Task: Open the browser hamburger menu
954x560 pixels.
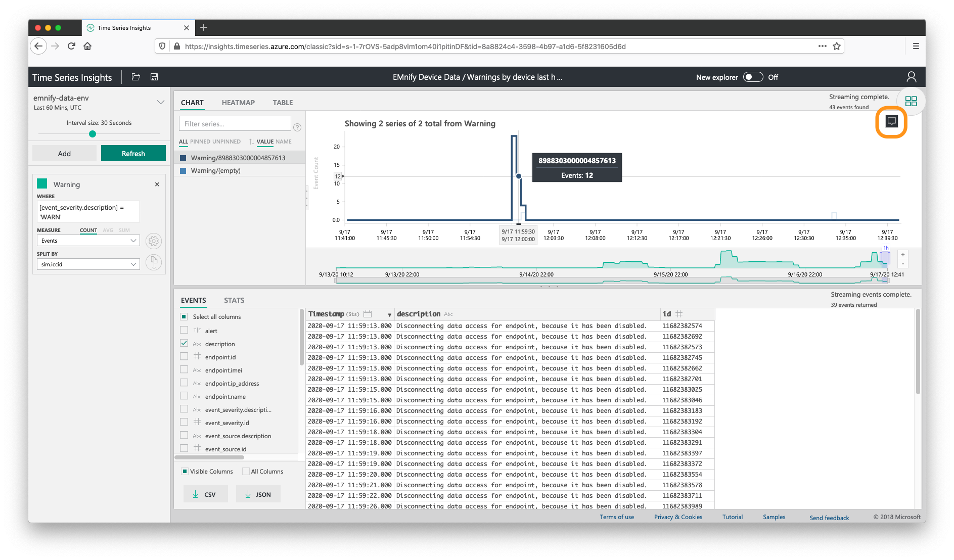Action: (916, 46)
